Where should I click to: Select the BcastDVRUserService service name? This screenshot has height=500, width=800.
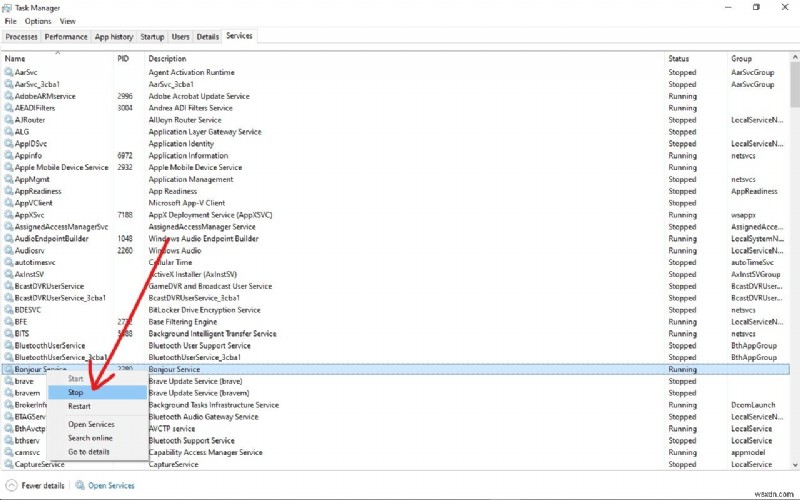pos(49,286)
